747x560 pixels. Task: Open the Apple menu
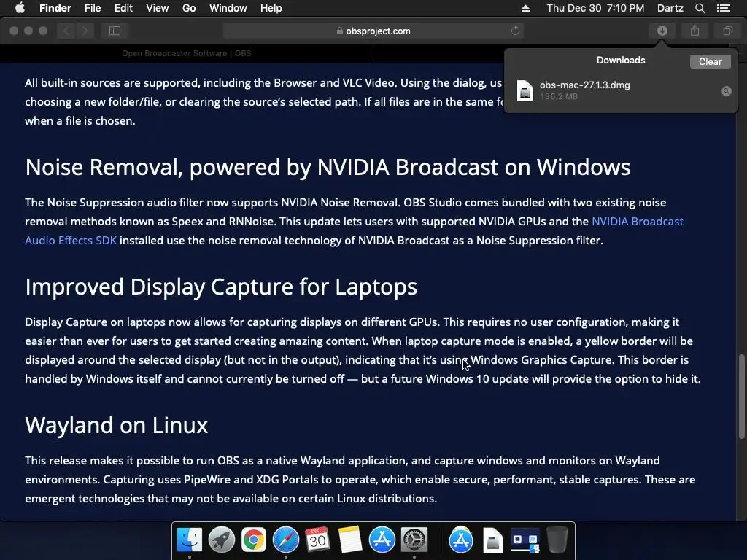(x=20, y=8)
